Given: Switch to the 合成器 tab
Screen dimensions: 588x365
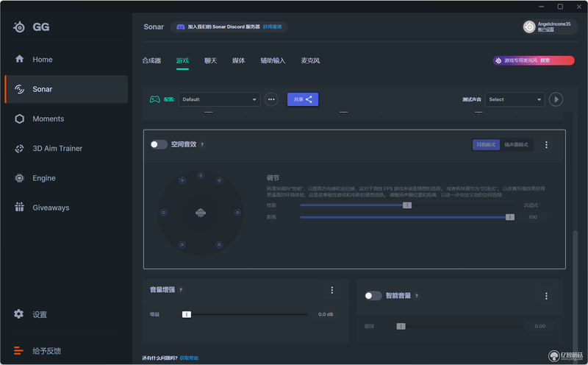Looking at the screenshot, I should [x=151, y=60].
